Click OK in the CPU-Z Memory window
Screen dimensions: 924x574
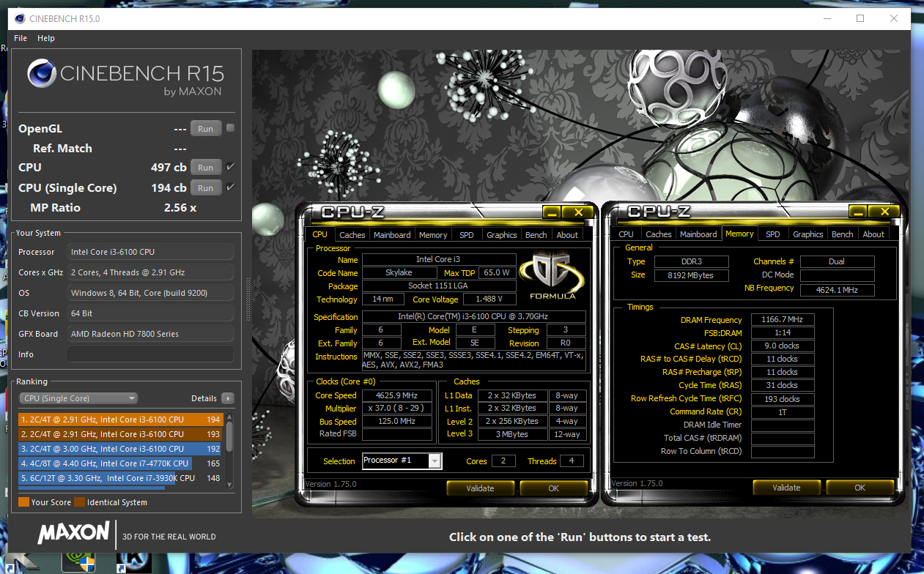point(860,488)
